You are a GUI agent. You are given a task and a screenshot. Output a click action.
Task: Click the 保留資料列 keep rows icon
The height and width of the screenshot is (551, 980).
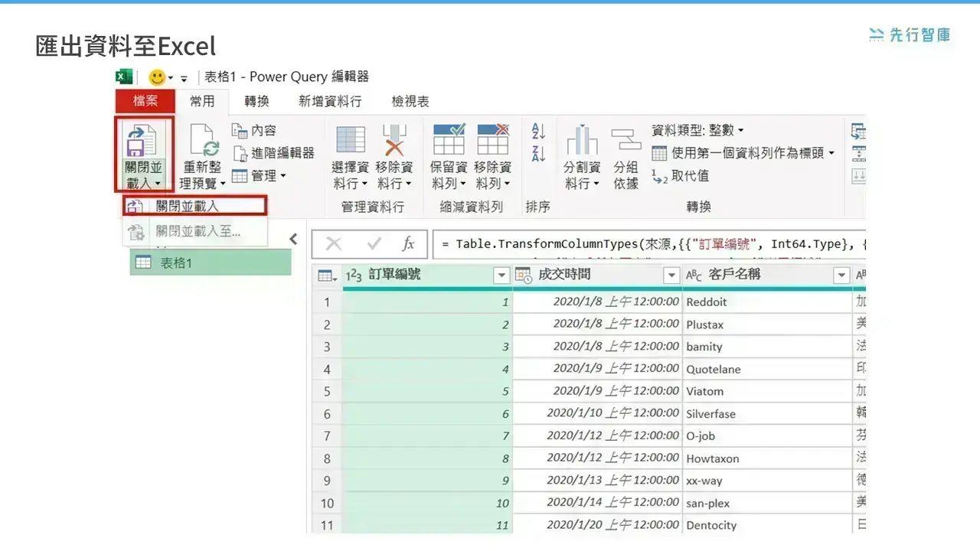(449, 140)
